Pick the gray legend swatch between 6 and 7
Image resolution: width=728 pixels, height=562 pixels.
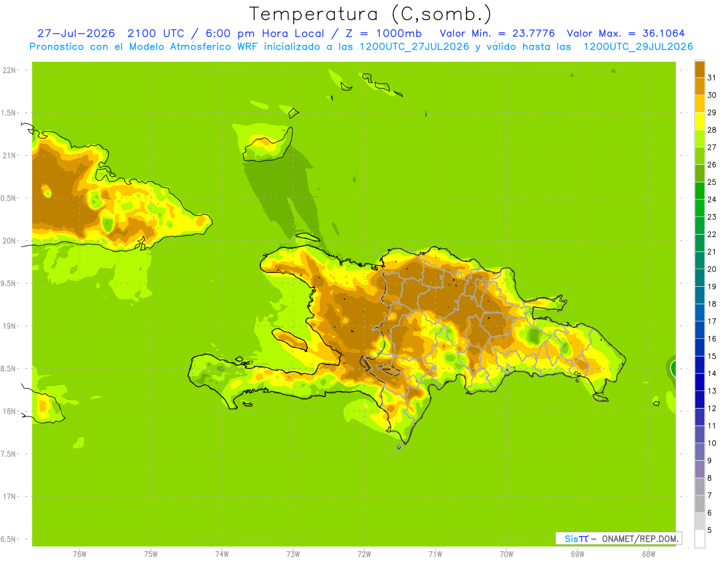point(699,504)
